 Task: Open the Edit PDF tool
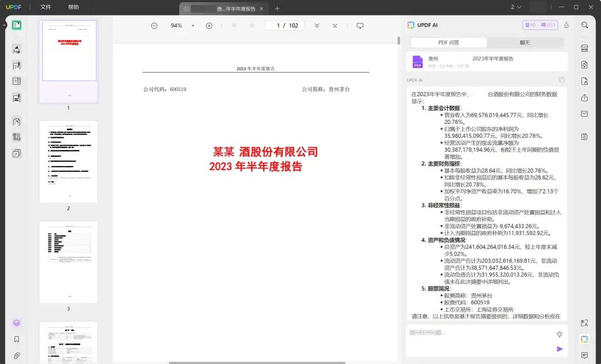click(17, 66)
